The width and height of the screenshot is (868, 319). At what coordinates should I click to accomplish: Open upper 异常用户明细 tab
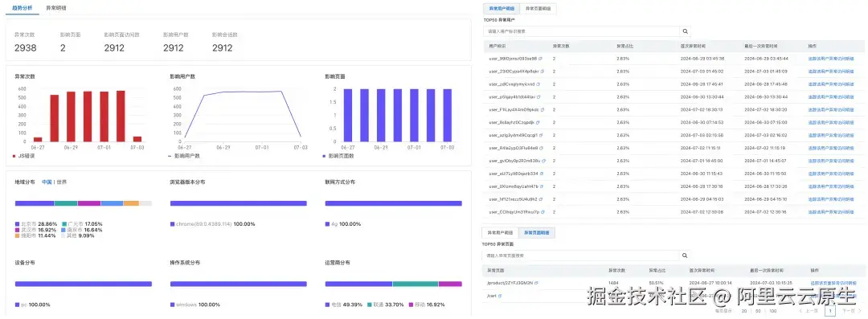[502, 8]
